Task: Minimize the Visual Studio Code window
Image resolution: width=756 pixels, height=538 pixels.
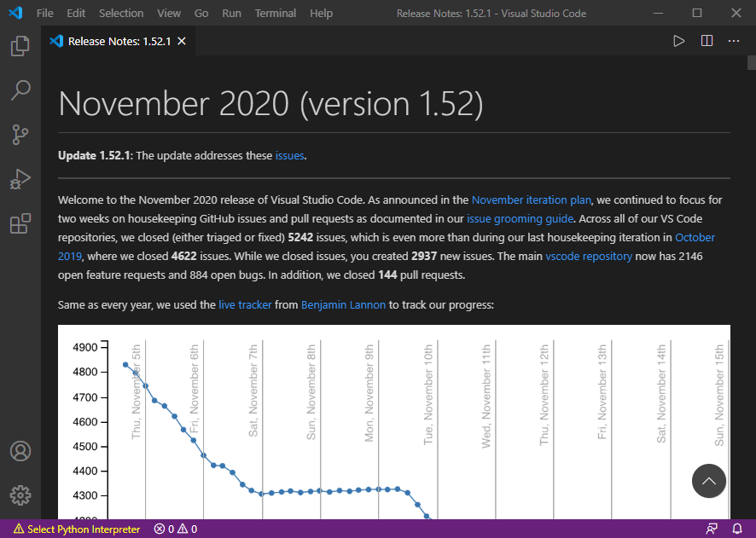Action: [x=659, y=13]
